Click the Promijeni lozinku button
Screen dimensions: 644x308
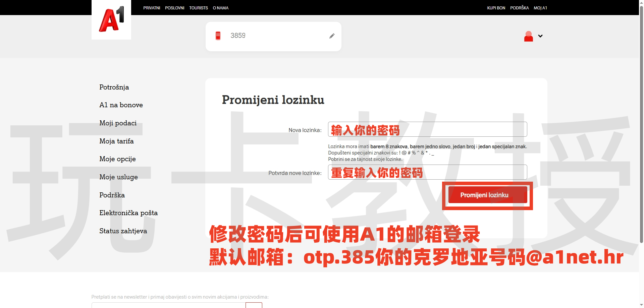[487, 195]
